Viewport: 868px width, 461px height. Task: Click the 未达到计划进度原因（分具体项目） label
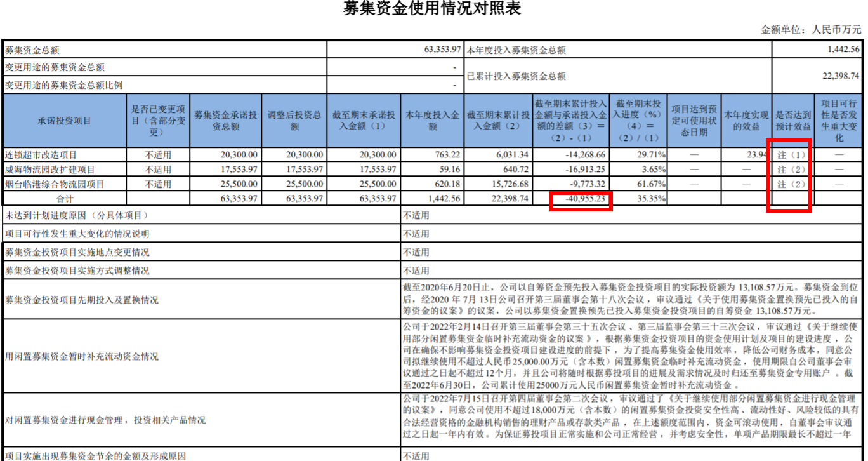(x=77, y=216)
